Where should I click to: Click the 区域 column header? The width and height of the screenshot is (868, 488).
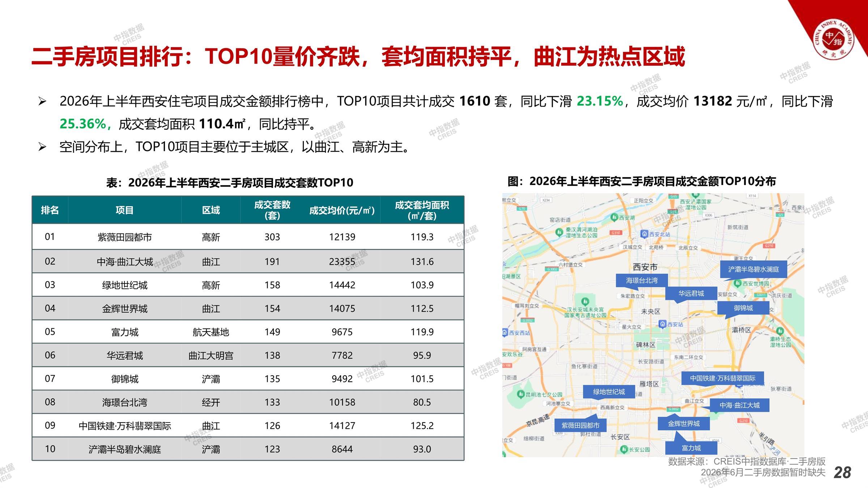pos(211,210)
